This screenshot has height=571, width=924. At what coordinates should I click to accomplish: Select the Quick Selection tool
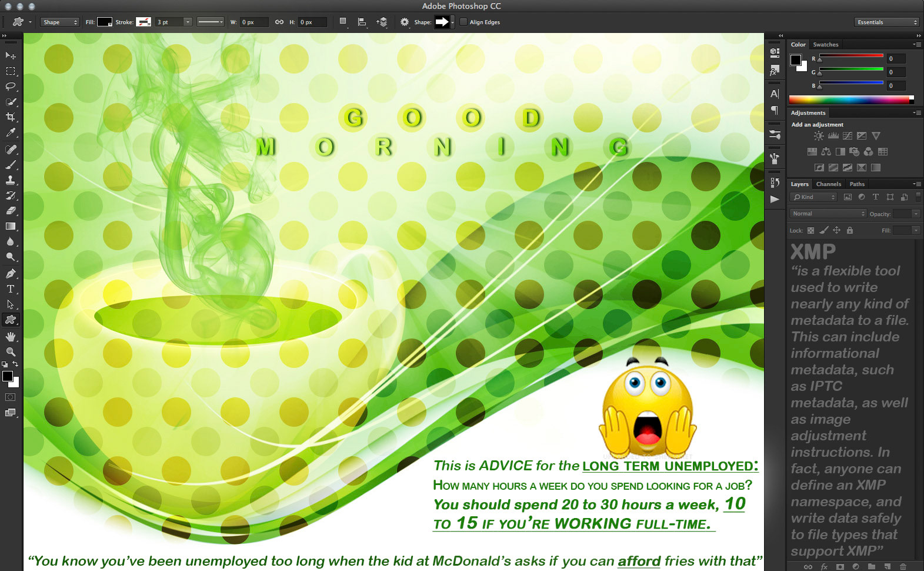(x=11, y=102)
